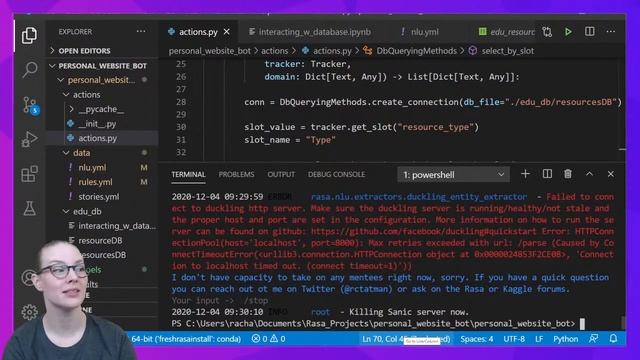Close the actions.py editor tab
640x360 pixels.
pyautogui.click(x=227, y=31)
